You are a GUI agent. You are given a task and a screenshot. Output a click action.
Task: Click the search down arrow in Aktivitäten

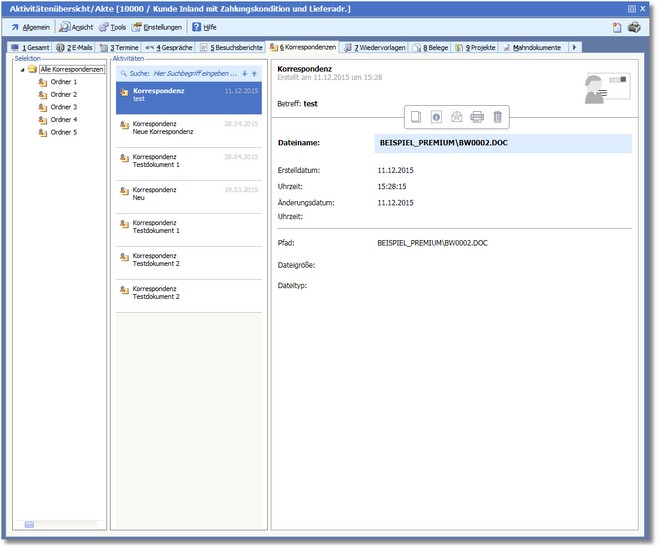click(x=245, y=73)
